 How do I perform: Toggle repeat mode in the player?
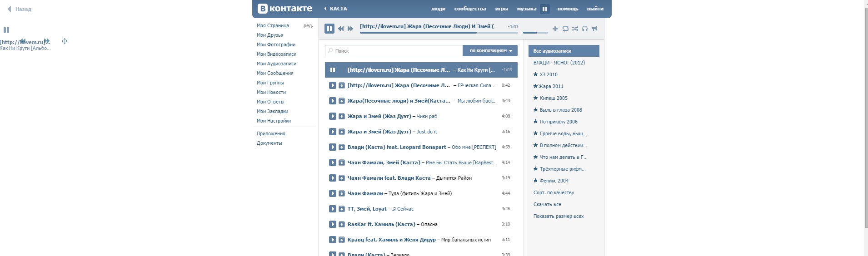coord(565,29)
